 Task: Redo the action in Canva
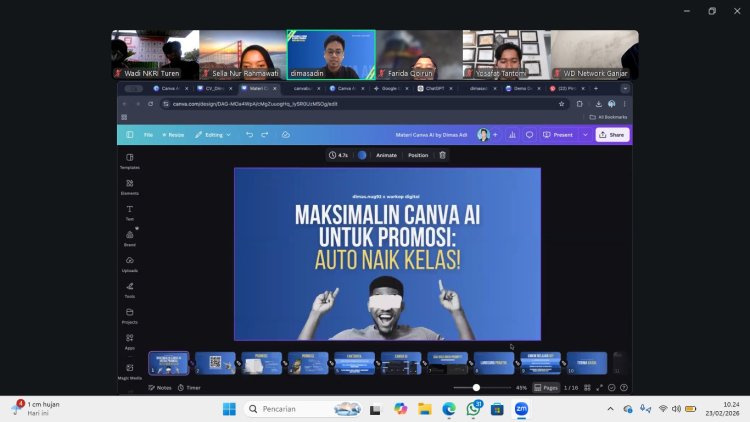(x=265, y=135)
